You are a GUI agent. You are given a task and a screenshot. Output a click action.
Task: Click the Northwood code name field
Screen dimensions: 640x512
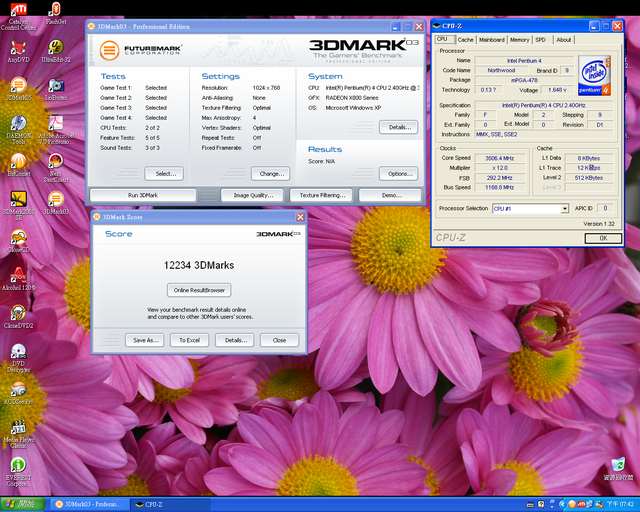[x=501, y=70]
